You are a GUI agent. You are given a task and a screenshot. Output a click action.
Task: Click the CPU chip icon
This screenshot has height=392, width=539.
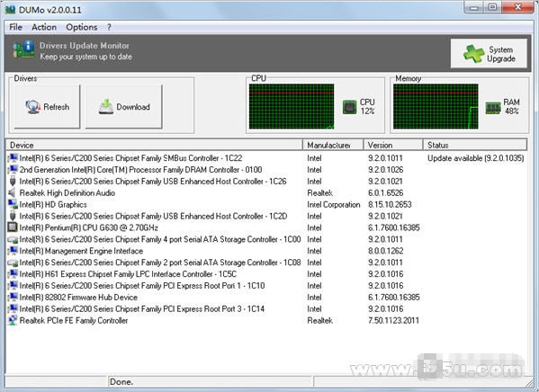[350, 107]
